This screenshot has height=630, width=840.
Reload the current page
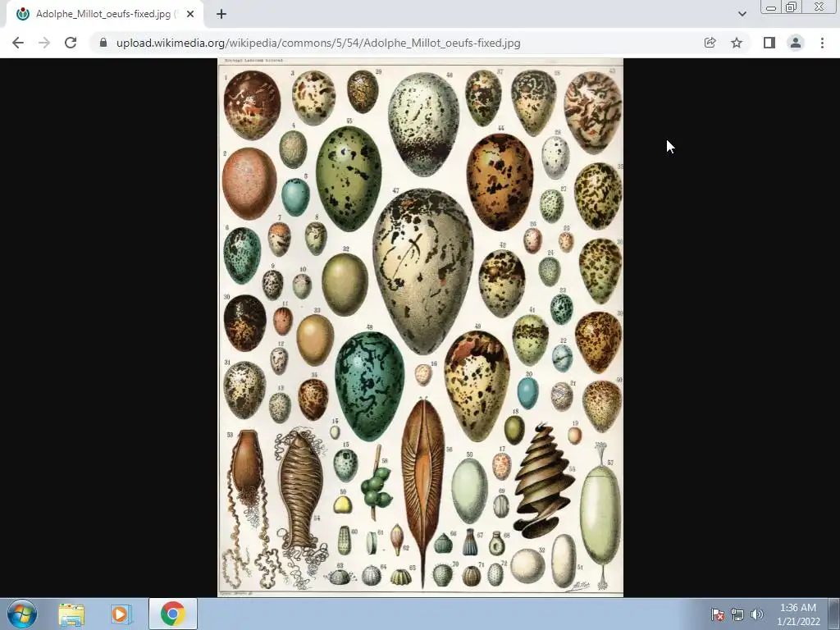[71, 43]
